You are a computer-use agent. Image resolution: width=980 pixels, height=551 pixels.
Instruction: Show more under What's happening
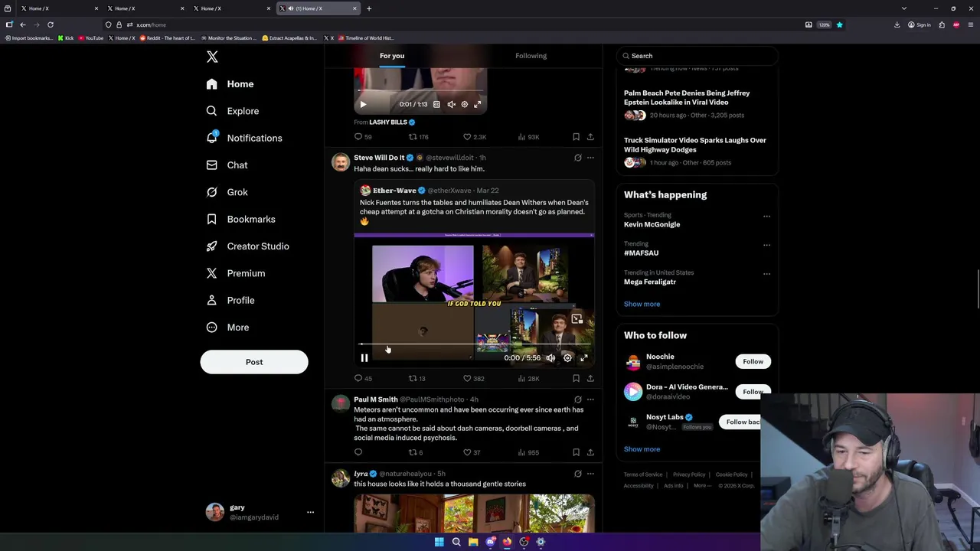click(x=642, y=304)
